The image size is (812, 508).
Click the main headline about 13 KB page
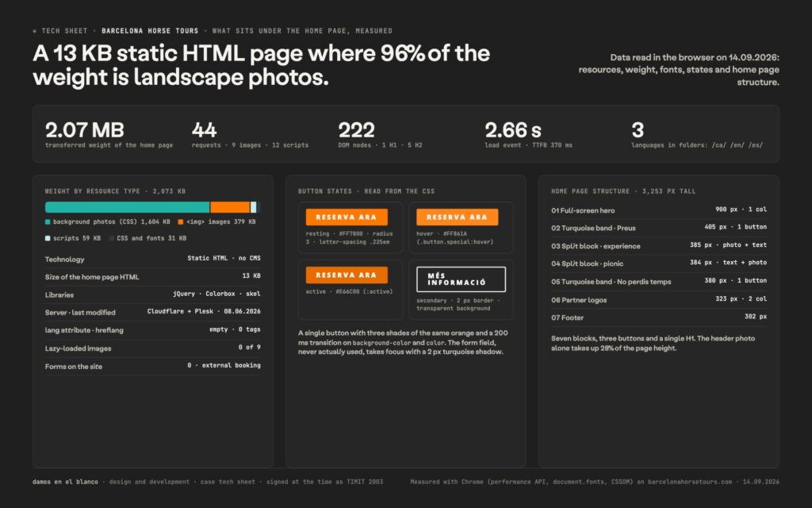coord(261,66)
